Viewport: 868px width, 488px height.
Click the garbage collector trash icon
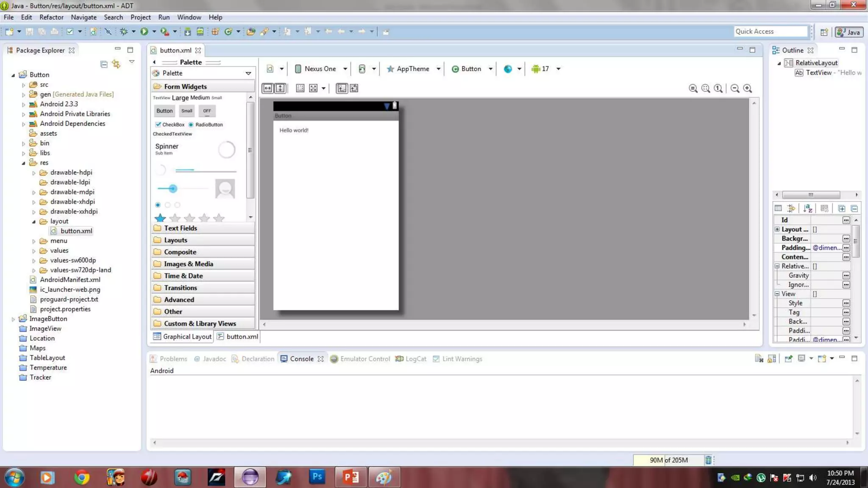[708, 460]
